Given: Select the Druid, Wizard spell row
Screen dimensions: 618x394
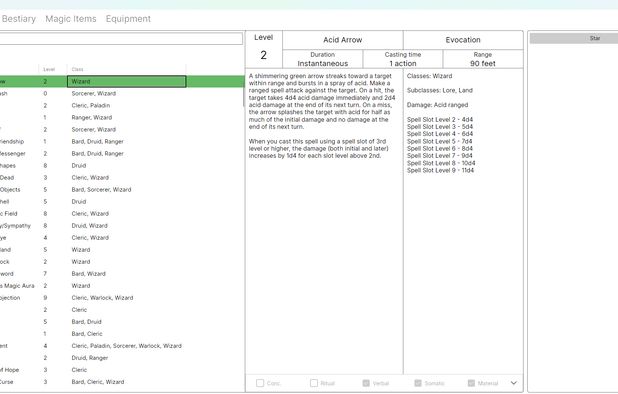Looking at the screenshot, I should pyautogui.click(x=121, y=226).
